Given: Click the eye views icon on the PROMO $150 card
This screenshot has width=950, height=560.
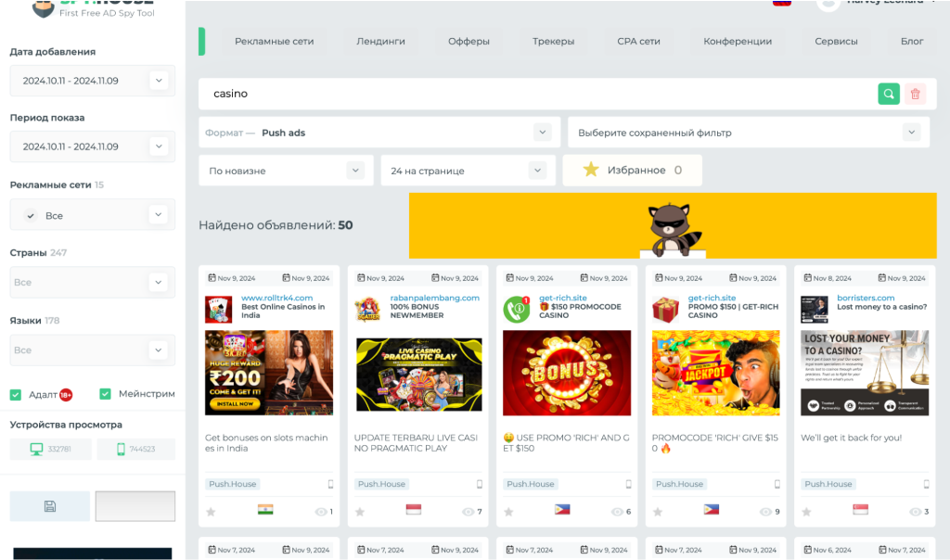Looking at the screenshot, I should (x=765, y=512).
